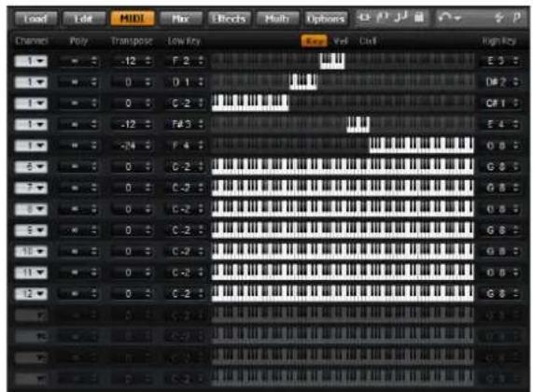Adjust transpose stepper on channel 8 row
533x392 pixels.
147,209
